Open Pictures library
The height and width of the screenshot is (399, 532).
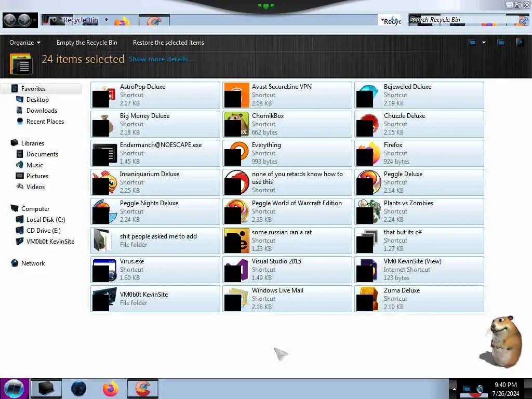click(x=37, y=176)
